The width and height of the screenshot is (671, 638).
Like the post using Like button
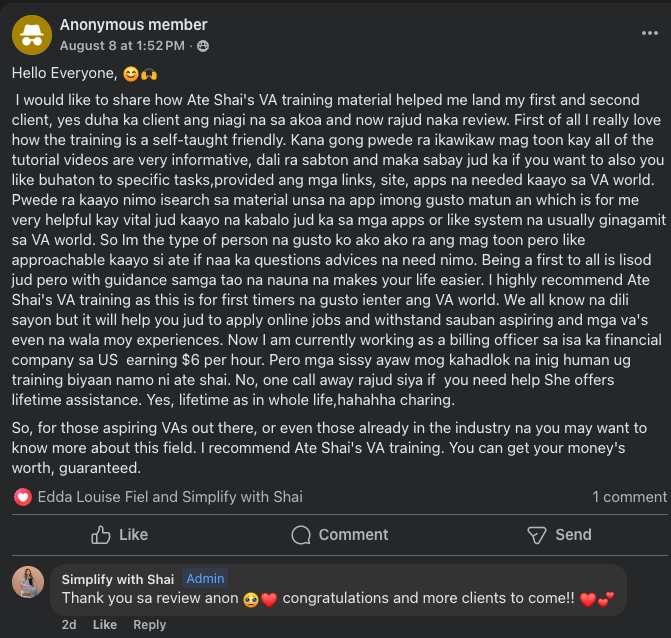coord(119,535)
